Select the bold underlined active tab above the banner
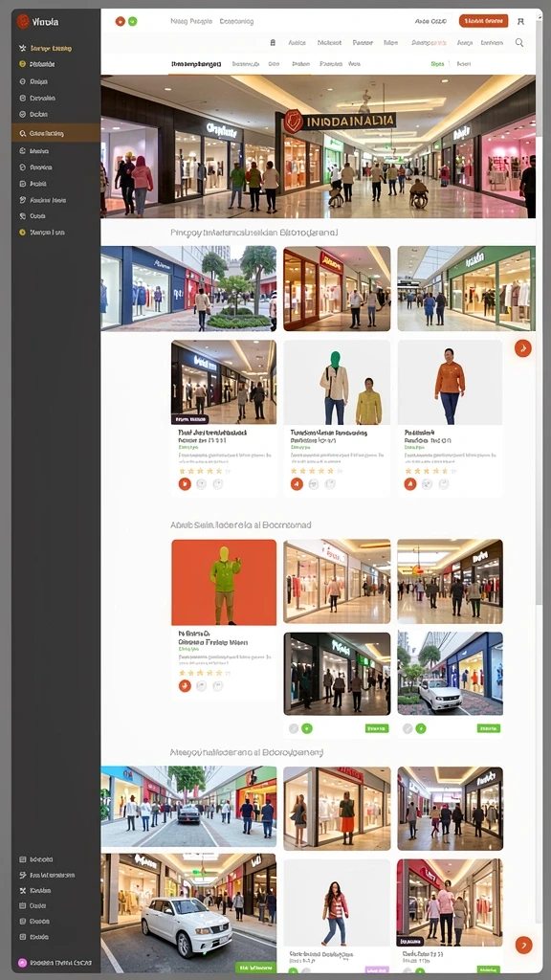 click(196, 64)
